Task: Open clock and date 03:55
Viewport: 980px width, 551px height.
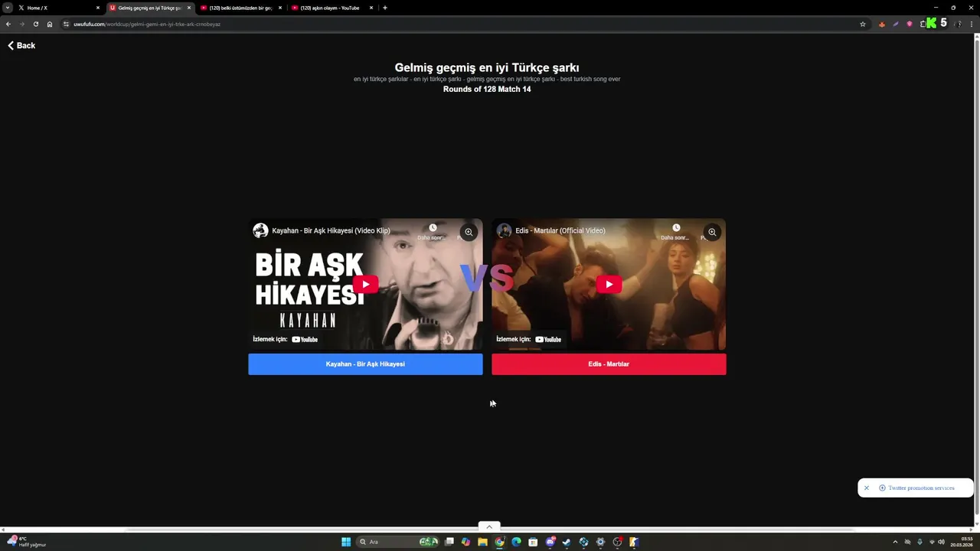Action: 962,542
